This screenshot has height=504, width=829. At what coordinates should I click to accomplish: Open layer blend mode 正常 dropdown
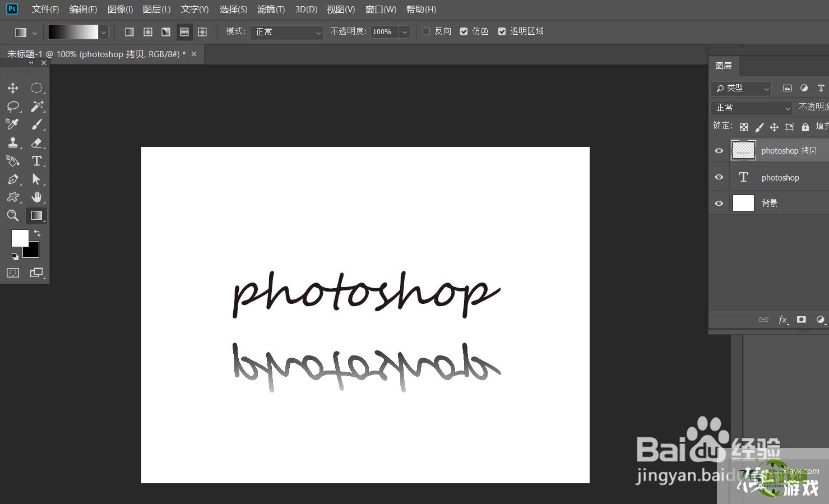pos(752,107)
